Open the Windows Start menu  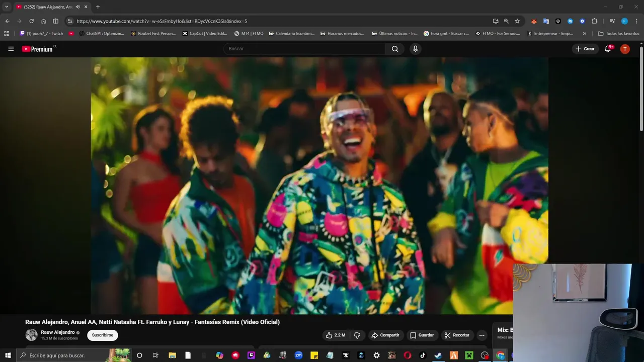(x=8, y=355)
